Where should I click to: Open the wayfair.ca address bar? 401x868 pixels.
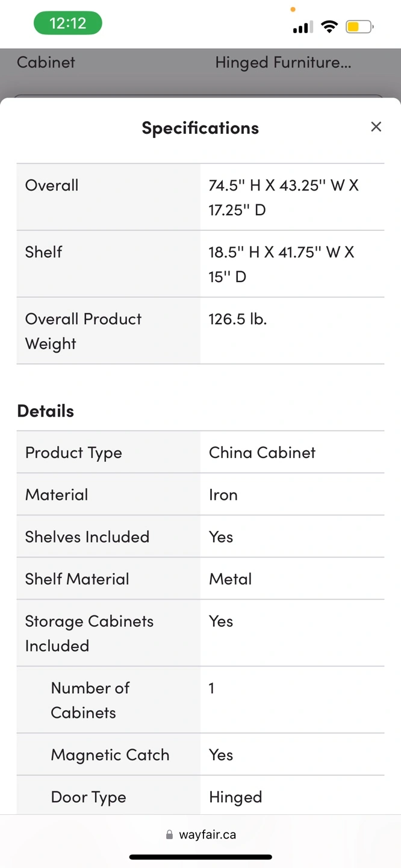(207, 835)
